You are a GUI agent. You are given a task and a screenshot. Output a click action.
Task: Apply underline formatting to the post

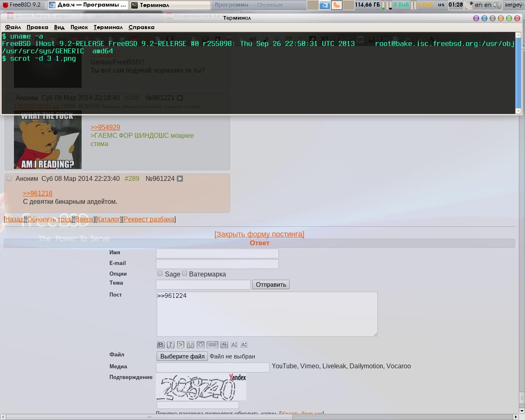pos(190,345)
